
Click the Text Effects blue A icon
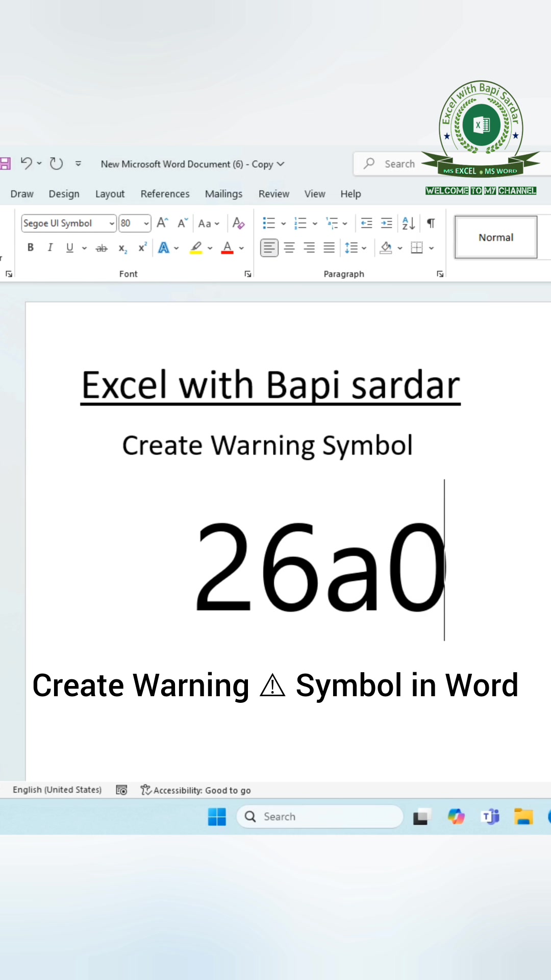(164, 248)
